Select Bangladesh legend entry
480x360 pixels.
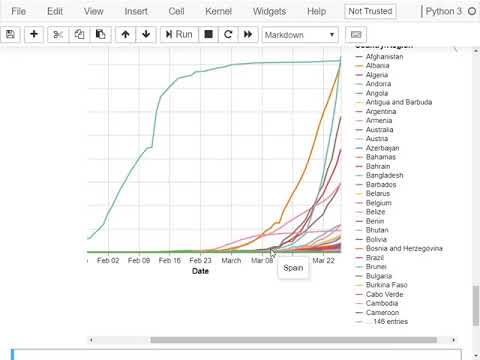tap(384, 175)
